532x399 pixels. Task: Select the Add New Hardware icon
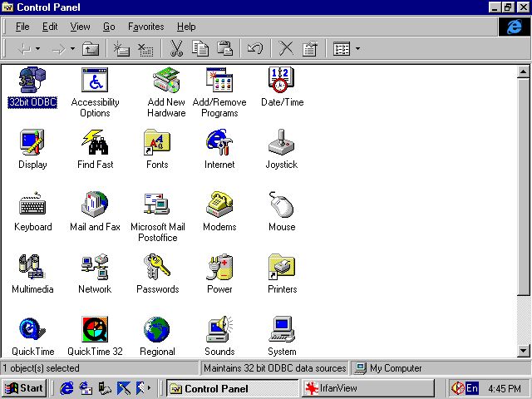coord(166,92)
